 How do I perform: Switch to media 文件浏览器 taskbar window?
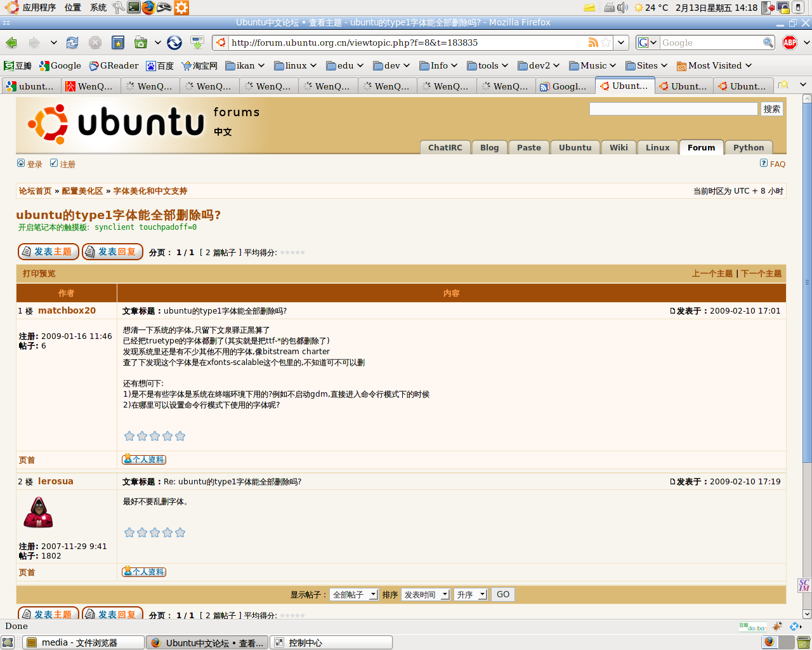pos(84,642)
